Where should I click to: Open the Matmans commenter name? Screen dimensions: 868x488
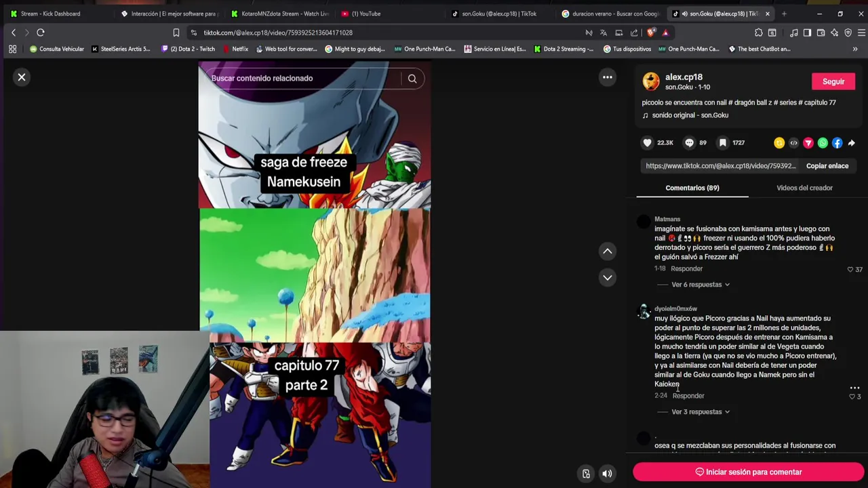667,220
